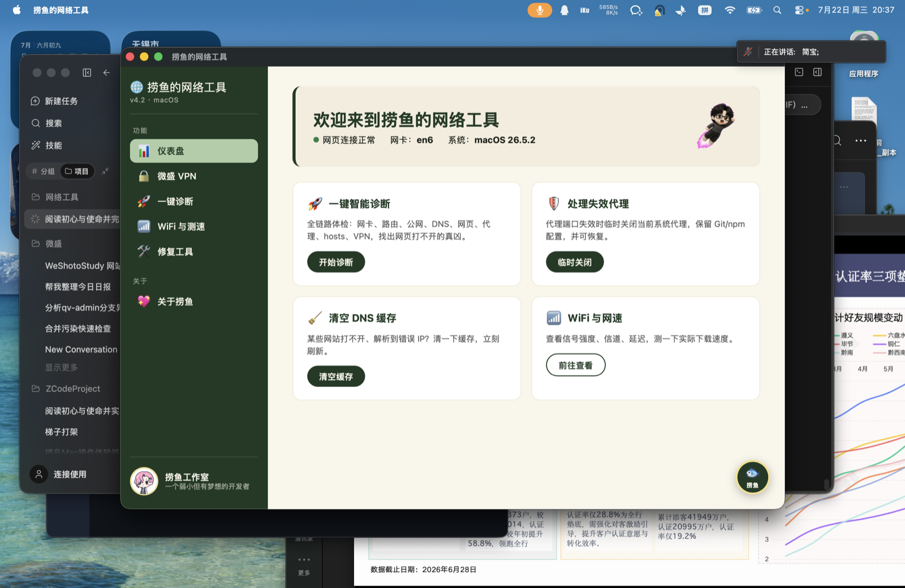Click the back arrow in background window
Image resolution: width=905 pixels, height=588 pixels.
coord(106,72)
